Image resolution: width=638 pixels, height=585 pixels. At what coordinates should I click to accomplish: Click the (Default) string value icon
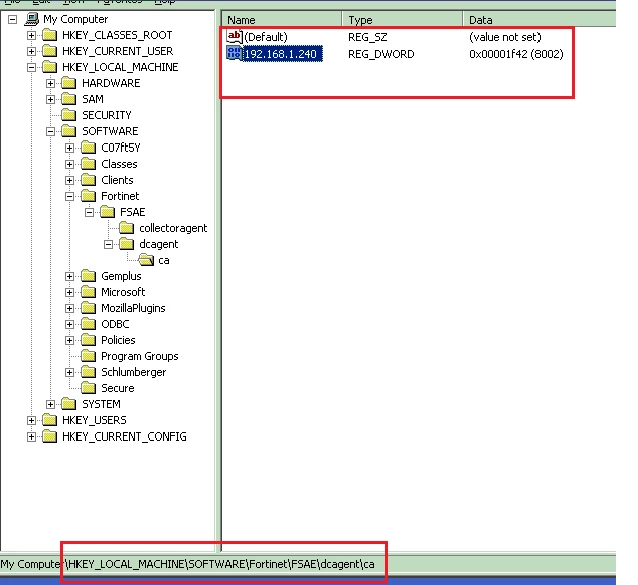(x=234, y=37)
